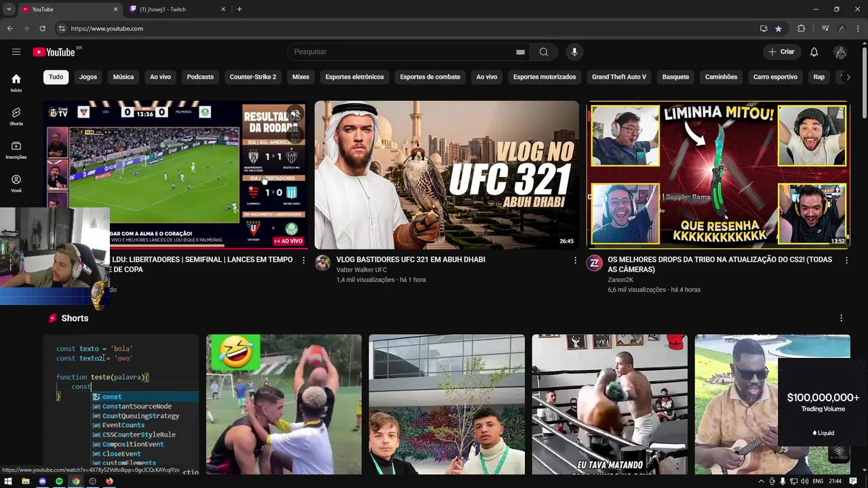Start voice search with microphone icon
Viewport: 868px width, 488px height.
pyautogui.click(x=574, y=52)
